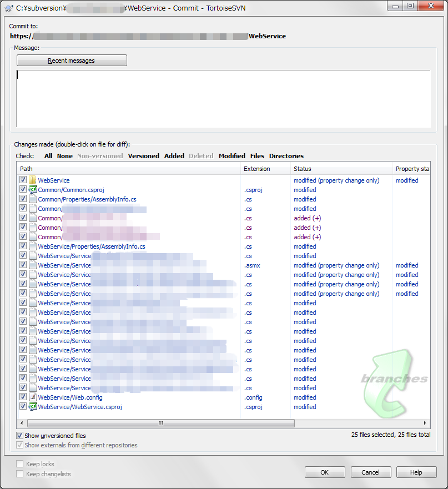
Task: Click the WebService AssemblyInfo.cs file icon
Action: [x=32, y=246]
